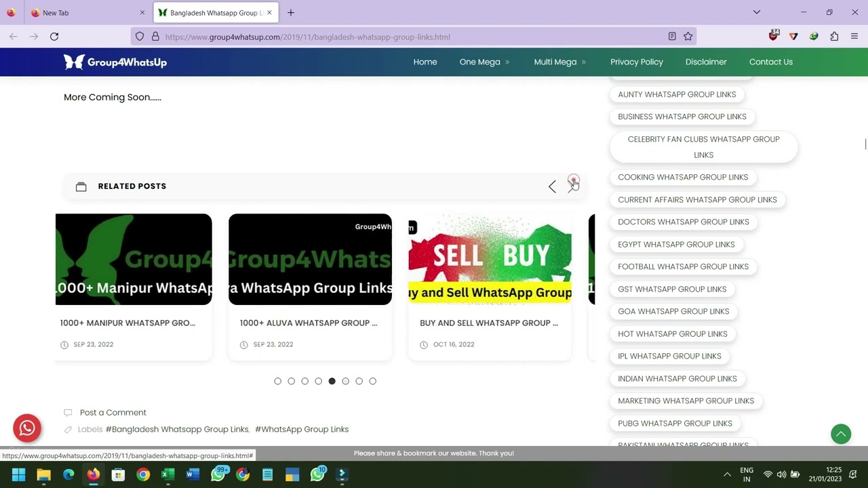Image resolution: width=868 pixels, height=488 pixels.
Task: Select the third carousel dot
Action: coord(304,381)
